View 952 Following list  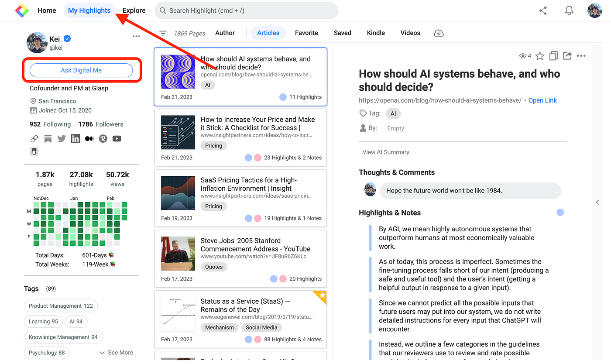tap(50, 124)
